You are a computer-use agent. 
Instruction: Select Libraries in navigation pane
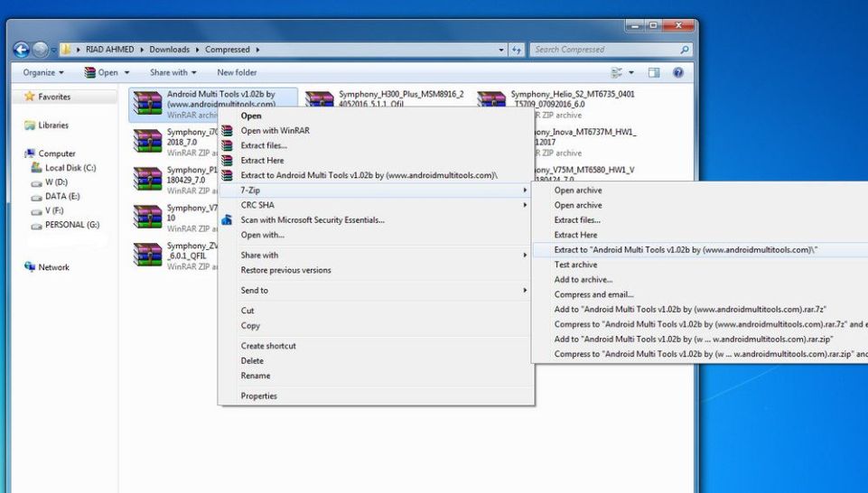point(53,126)
